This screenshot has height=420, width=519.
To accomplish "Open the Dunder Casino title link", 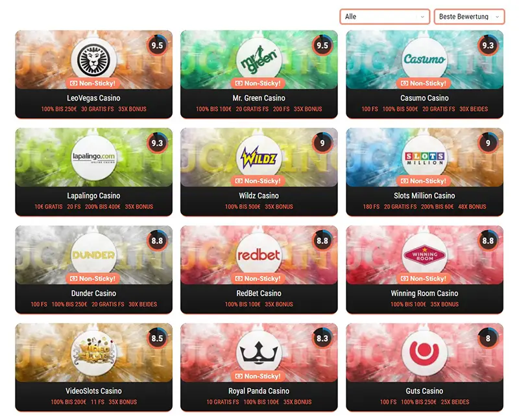I will click(x=93, y=294).
